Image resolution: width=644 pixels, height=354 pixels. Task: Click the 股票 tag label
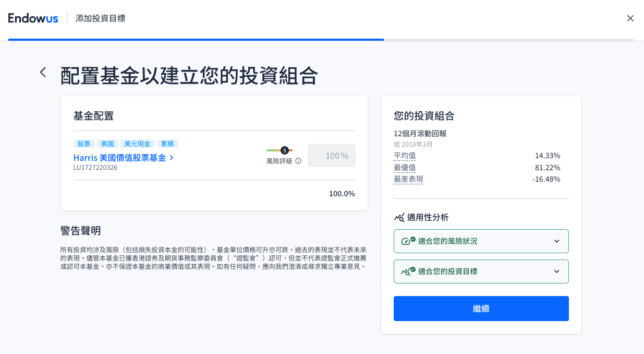(84, 144)
